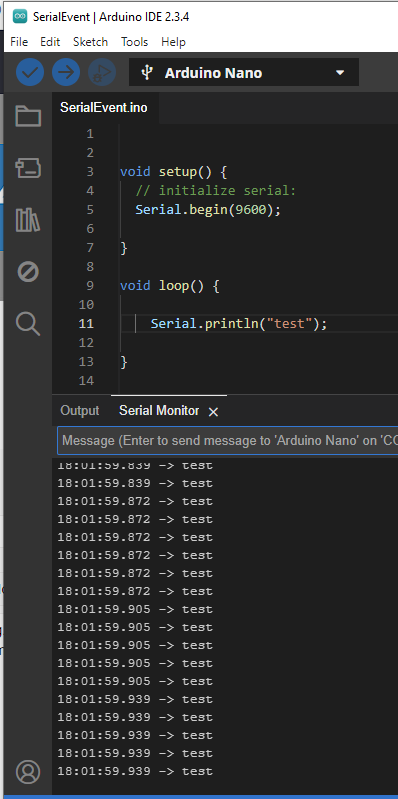Image resolution: width=398 pixels, height=799 pixels.
Task: Focus the serial Message input field
Action: 228,440
